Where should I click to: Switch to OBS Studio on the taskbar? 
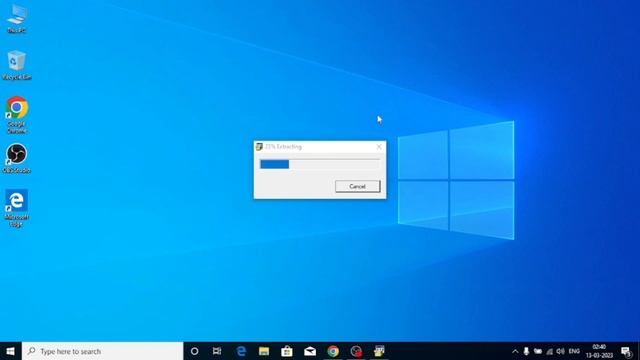coord(356,351)
